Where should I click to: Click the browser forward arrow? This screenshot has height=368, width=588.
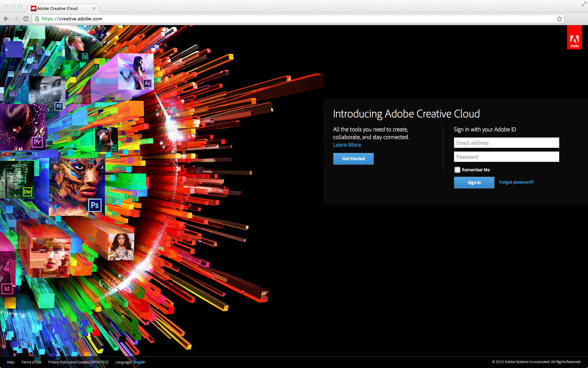[16, 19]
